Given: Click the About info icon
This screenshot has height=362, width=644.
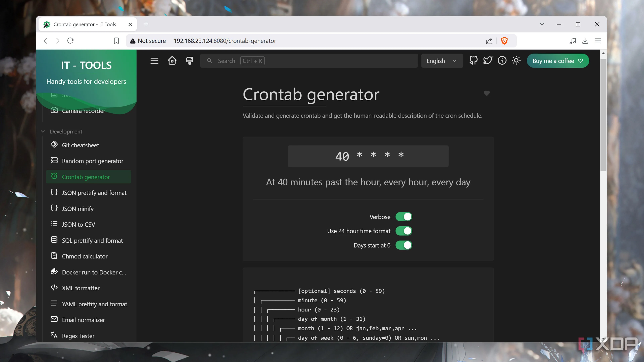Looking at the screenshot, I should [x=502, y=61].
